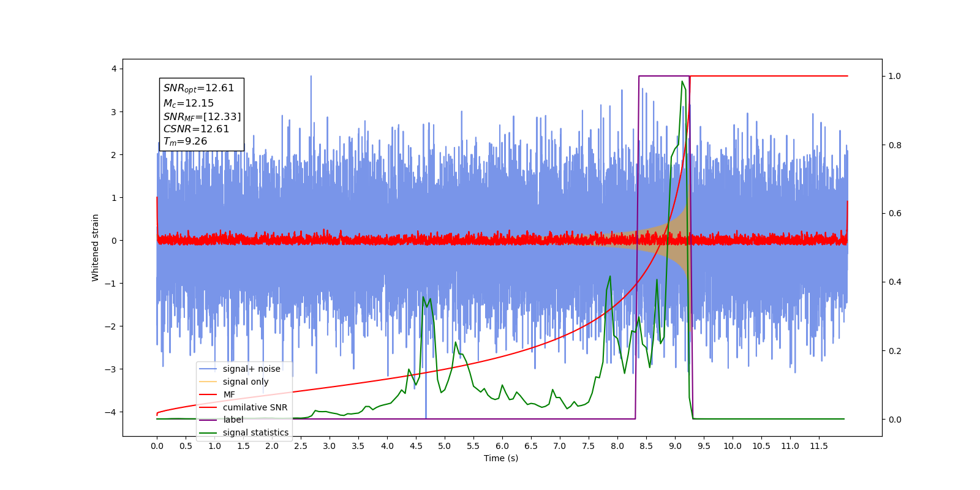
Task: Click the 0.8 tick on the right axis
Action: [x=895, y=145]
